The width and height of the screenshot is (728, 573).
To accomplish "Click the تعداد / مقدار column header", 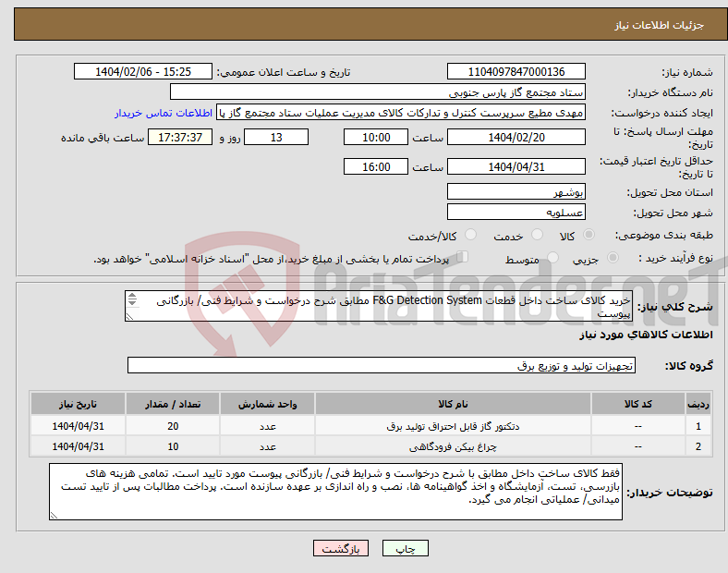I will pyautogui.click(x=173, y=404).
